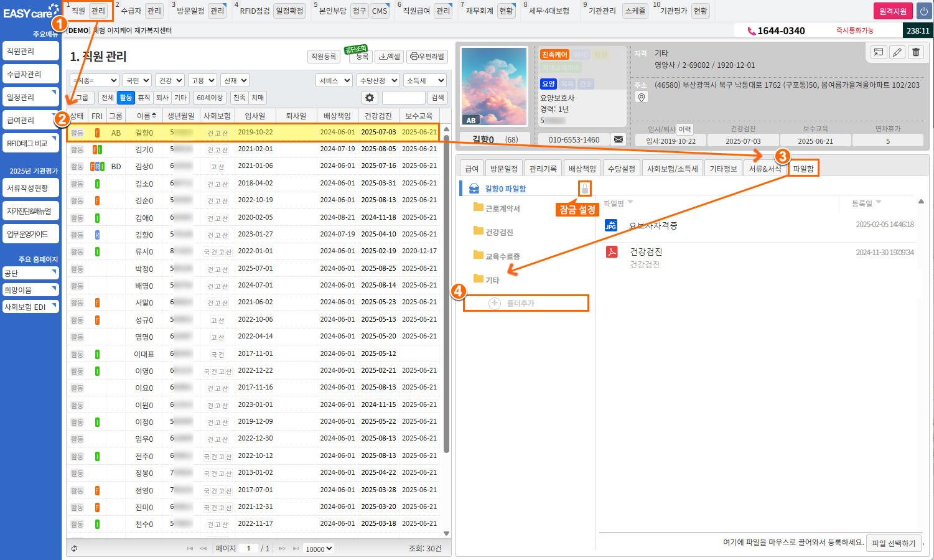934x560 pixels.
Task: Click the JPG file icon
Action: 611,225
